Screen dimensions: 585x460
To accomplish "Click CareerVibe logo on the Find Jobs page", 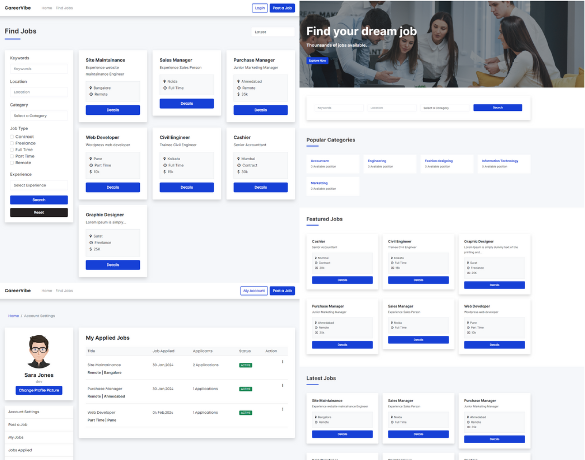I will pyautogui.click(x=18, y=8).
